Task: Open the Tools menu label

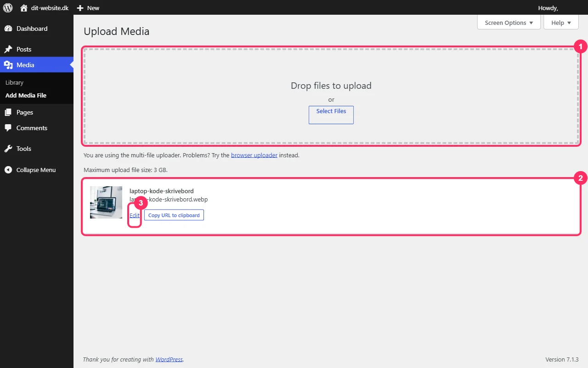Action: pyautogui.click(x=24, y=149)
